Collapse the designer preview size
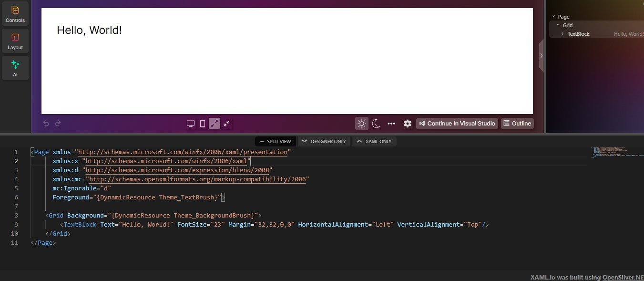The height and width of the screenshot is (281, 644). click(x=226, y=123)
